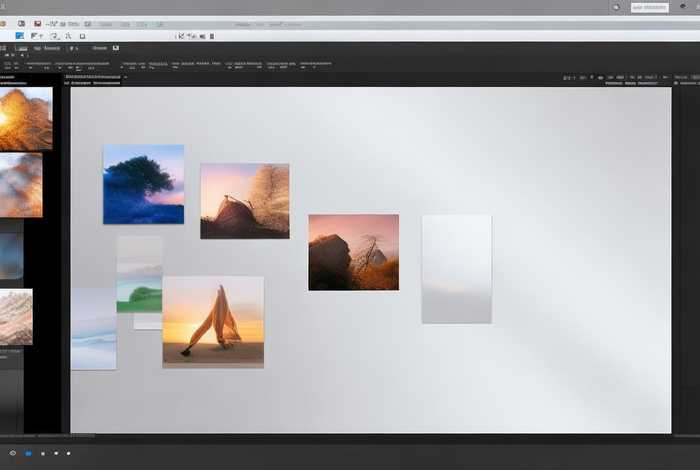The width and height of the screenshot is (700, 470).
Task: Toggle the eye icon in the bottom bar
Action: tap(13, 454)
